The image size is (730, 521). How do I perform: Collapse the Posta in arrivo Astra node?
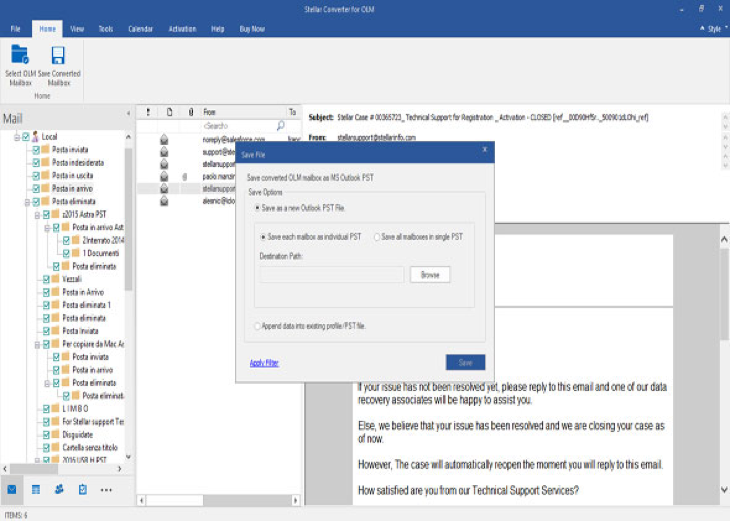click(47, 228)
